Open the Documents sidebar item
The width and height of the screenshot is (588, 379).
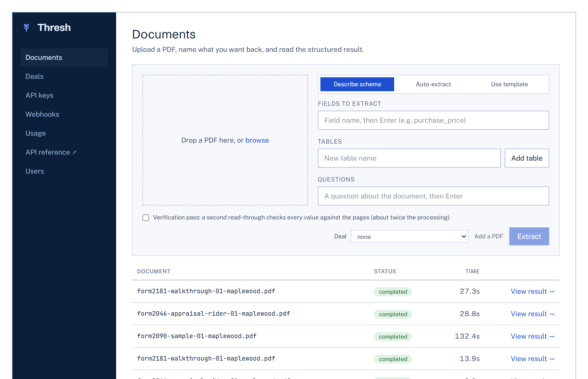[64, 57]
